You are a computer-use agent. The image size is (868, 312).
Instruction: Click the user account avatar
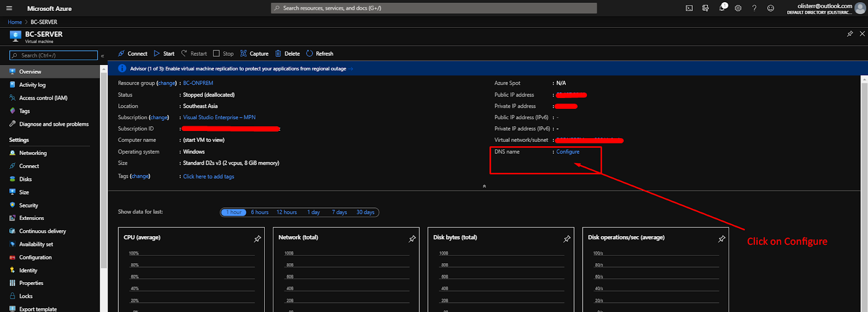coord(860,8)
